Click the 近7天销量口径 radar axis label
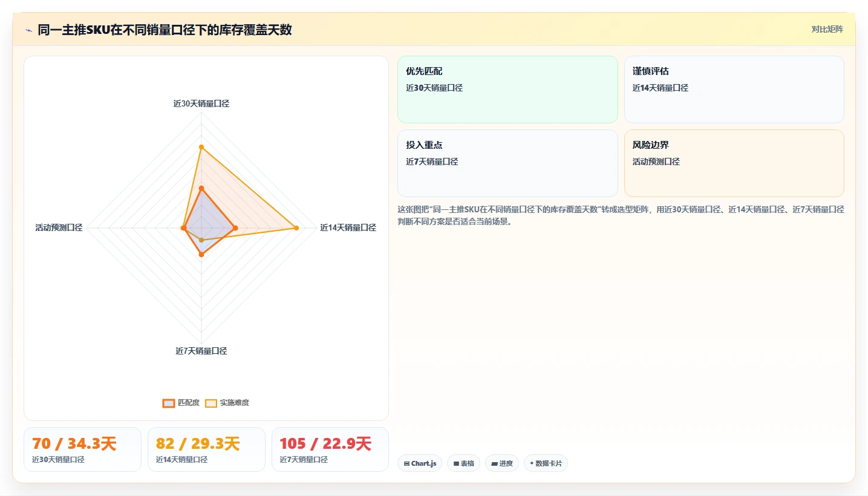Screen dimensions: 868x496 (x=201, y=351)
